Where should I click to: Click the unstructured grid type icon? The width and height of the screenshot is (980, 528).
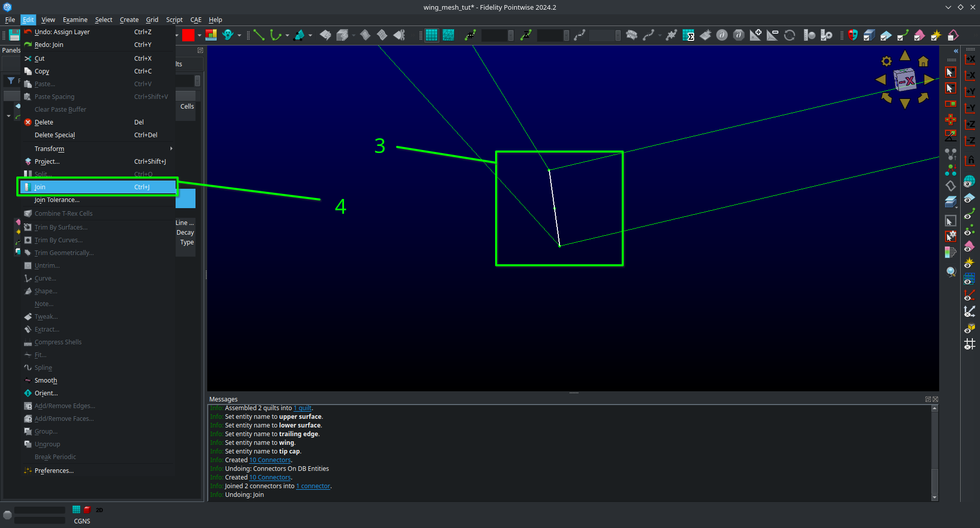(449, 35)
